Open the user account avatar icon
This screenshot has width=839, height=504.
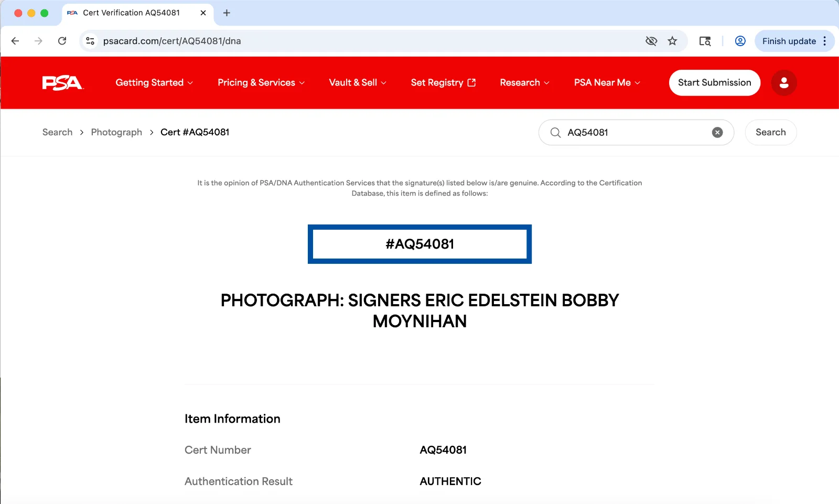pyautogui.click(x=784, y=83)
